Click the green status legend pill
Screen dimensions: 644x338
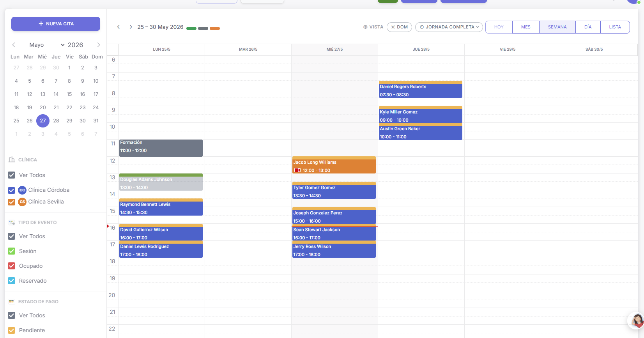191,28
